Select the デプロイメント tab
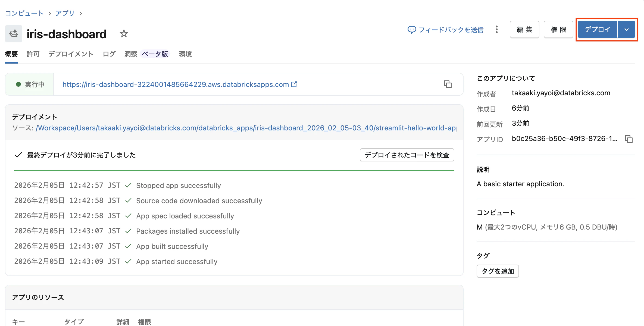The width and height of the screenshot is (644, 326). pos(70,54)
